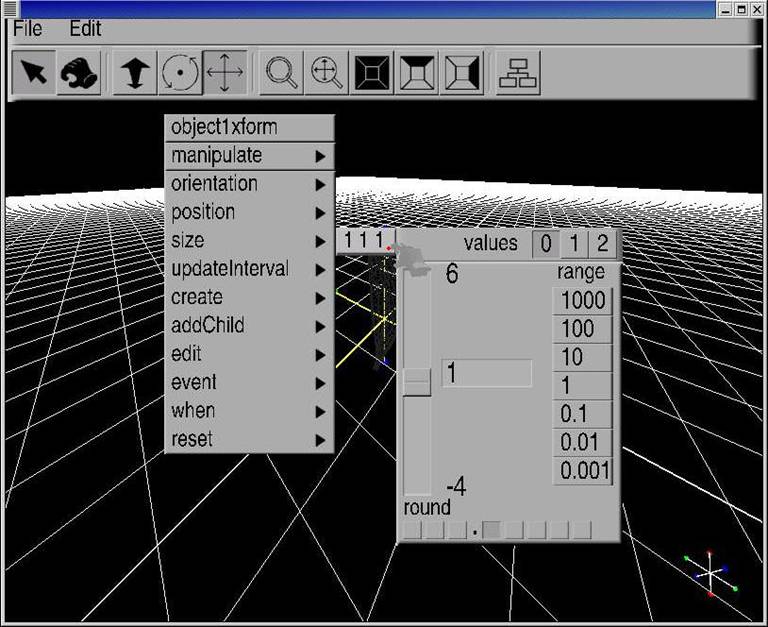Toggle the leftmost round precision box
The width and height of the screenshot is (768, 627).
[412, 530]
